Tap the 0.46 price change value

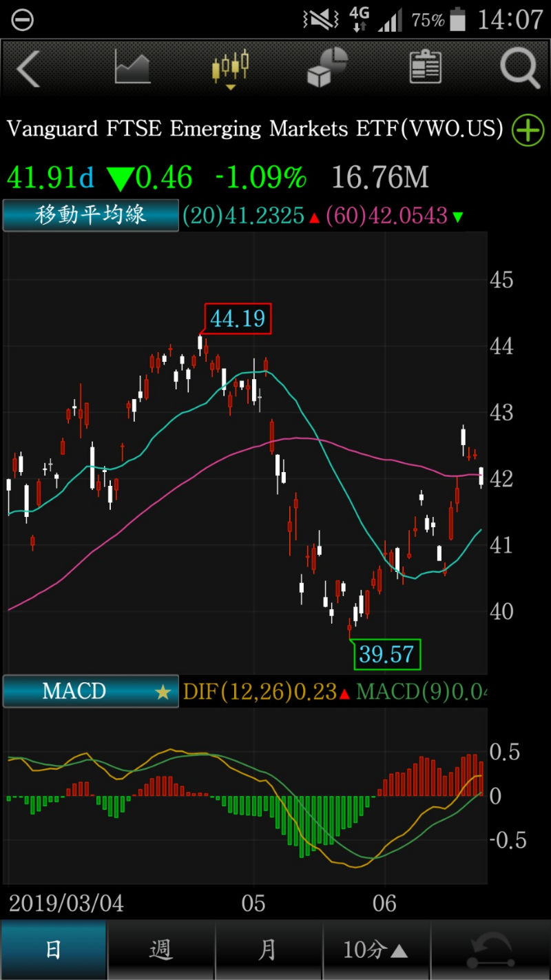[x=164, y=178]
